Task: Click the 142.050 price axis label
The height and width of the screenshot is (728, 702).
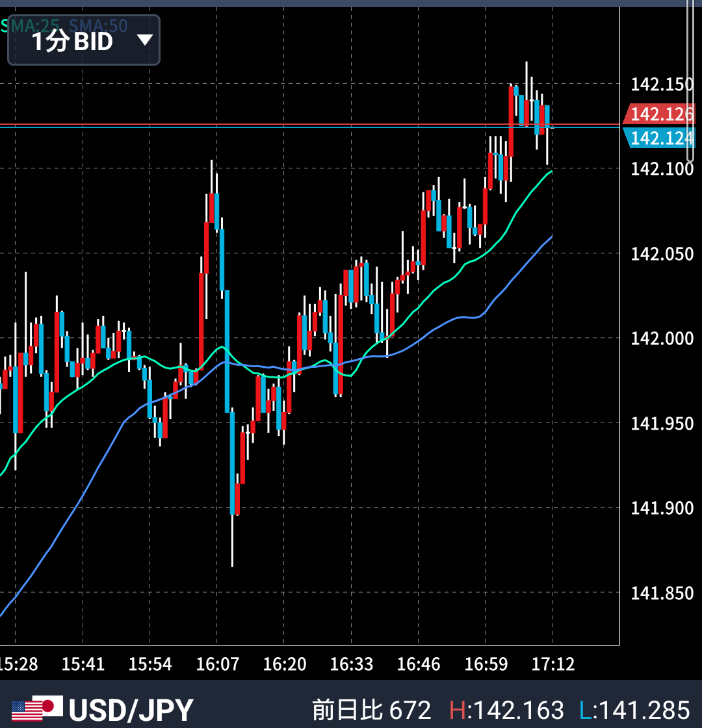Action: click(662, 254)
